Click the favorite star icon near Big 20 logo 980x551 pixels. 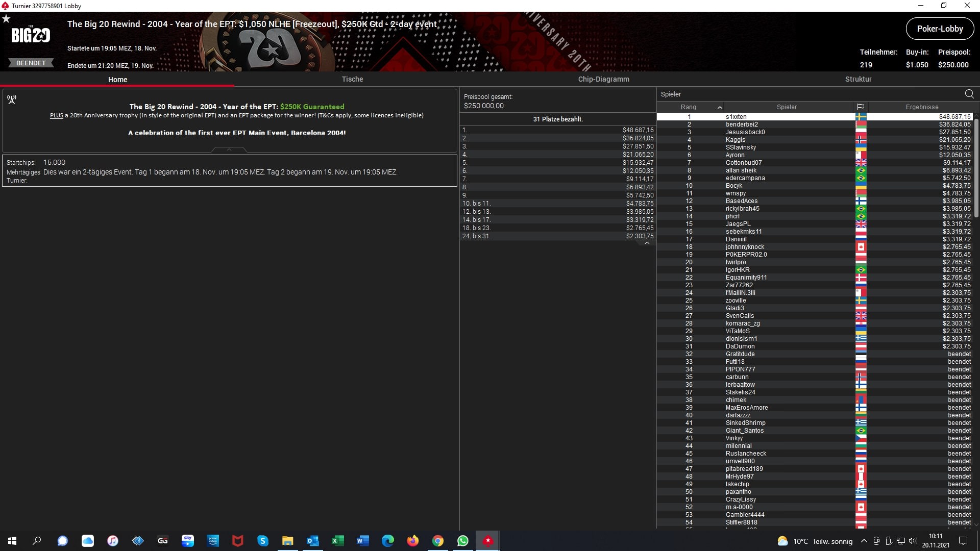(x=6, y=19)
